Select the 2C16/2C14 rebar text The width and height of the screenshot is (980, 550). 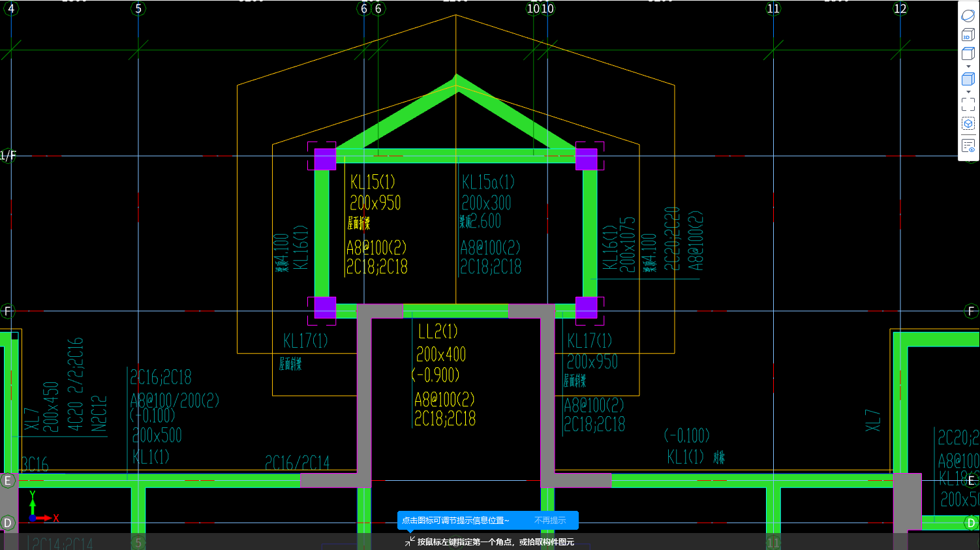298,463
